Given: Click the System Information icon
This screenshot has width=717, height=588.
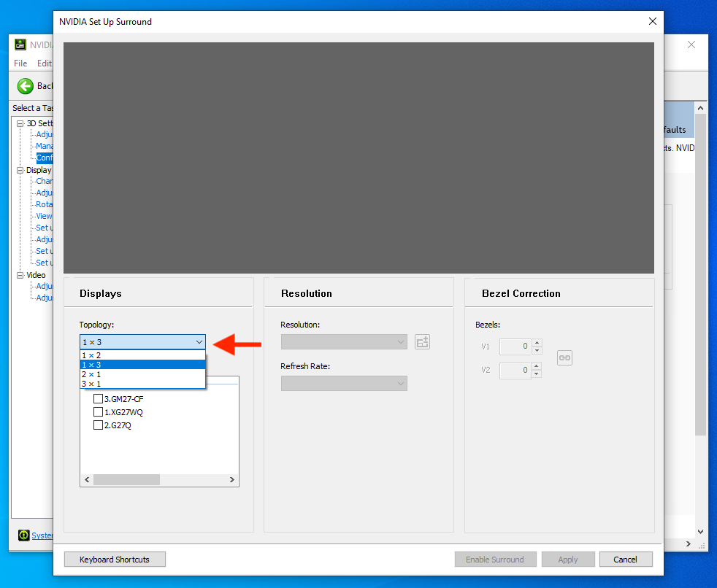Looking at the screenshot, I should (24, 535).
